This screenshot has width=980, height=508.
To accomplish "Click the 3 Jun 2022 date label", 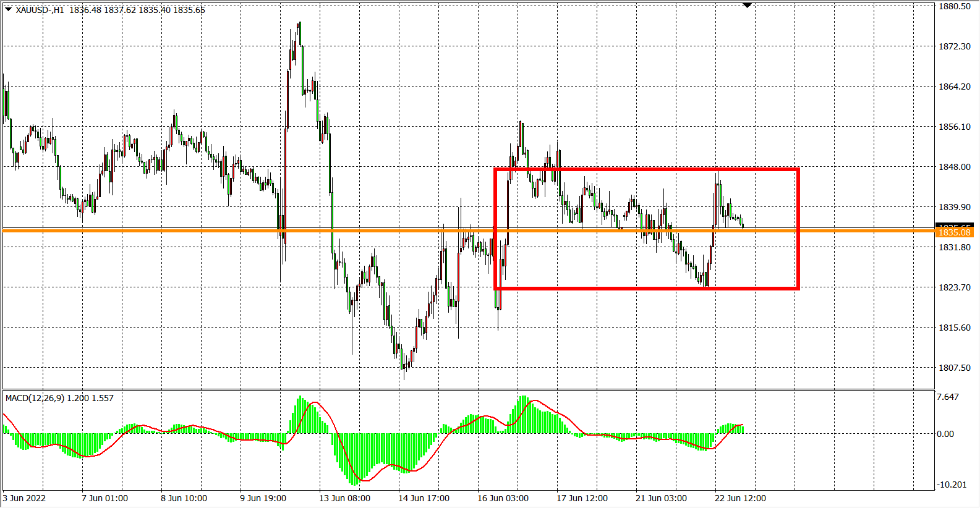I will pos(25,498).
